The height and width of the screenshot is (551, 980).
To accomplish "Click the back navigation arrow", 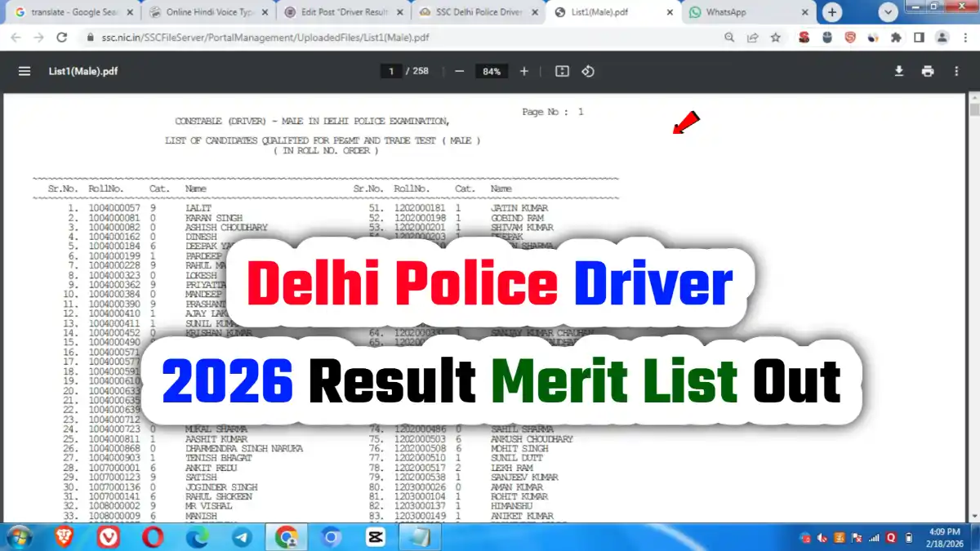I will [16, 38].
